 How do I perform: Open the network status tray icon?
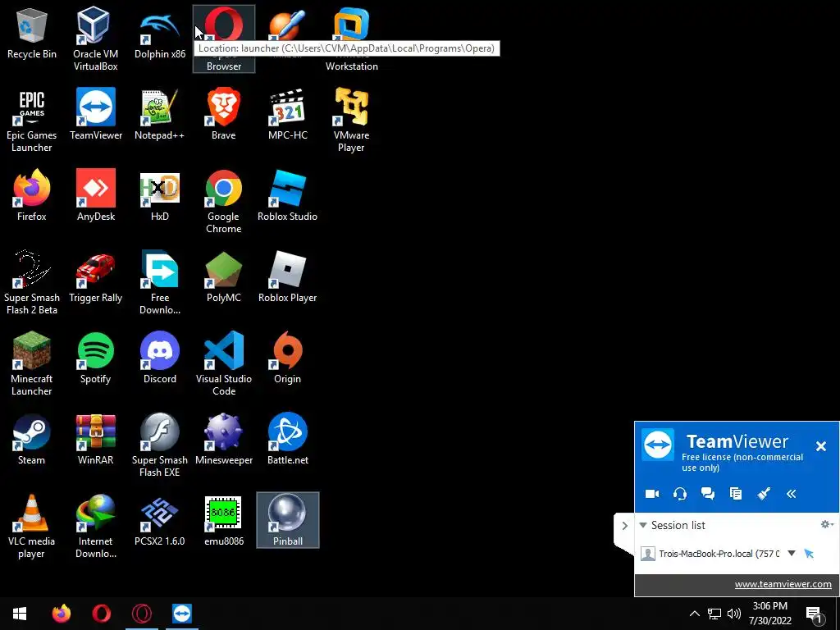(714, 614)
